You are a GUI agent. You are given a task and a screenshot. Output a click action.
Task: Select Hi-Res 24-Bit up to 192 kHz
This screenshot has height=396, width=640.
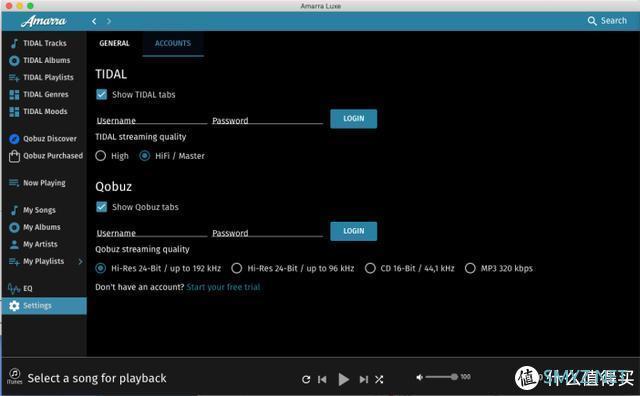(x=100, y=268)
